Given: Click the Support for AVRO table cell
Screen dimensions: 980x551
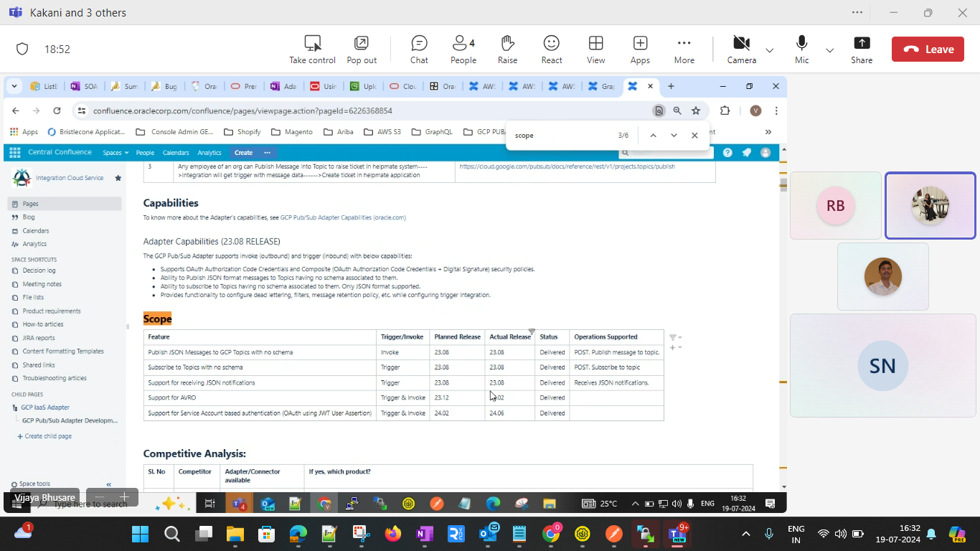Looking at the screenshot, I should [260, 397].
